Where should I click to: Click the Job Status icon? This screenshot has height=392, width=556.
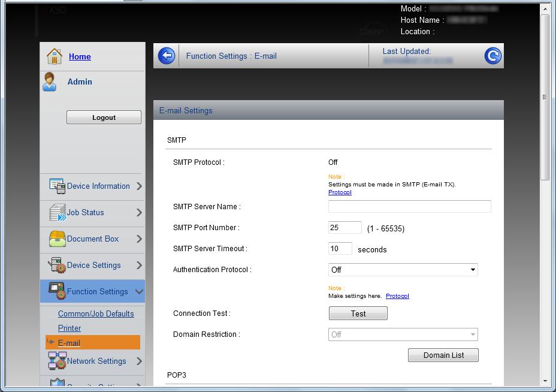[57, 212]
